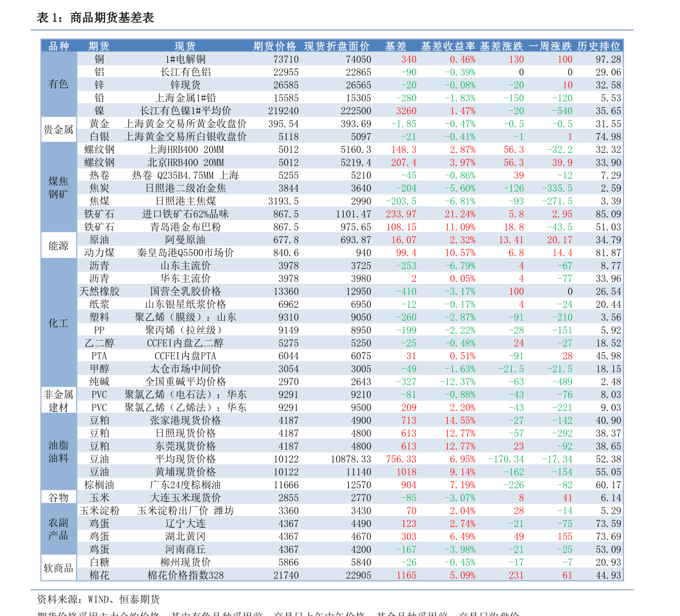Screen dimensions: 680x616
Task: Select the 历史排位 column header
Action: click(598, 46)
